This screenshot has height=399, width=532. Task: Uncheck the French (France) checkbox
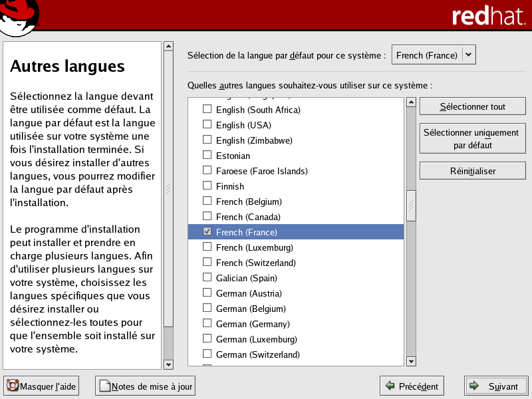pos(207,232)
